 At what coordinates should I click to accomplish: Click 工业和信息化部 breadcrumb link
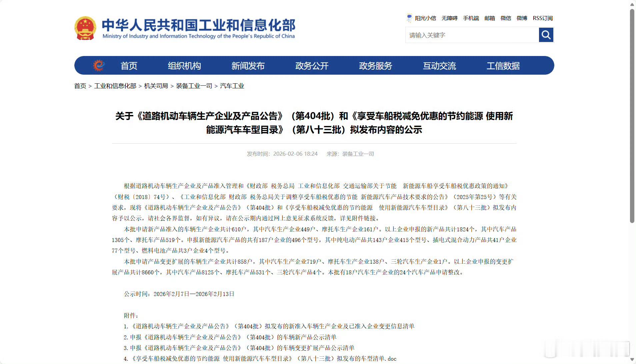click(x=115, y=86)
